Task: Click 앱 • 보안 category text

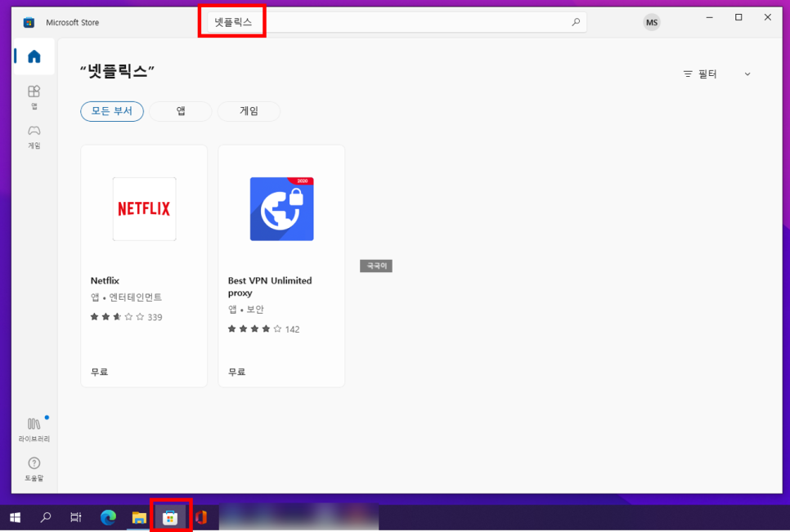Action: tap(246, 310)
